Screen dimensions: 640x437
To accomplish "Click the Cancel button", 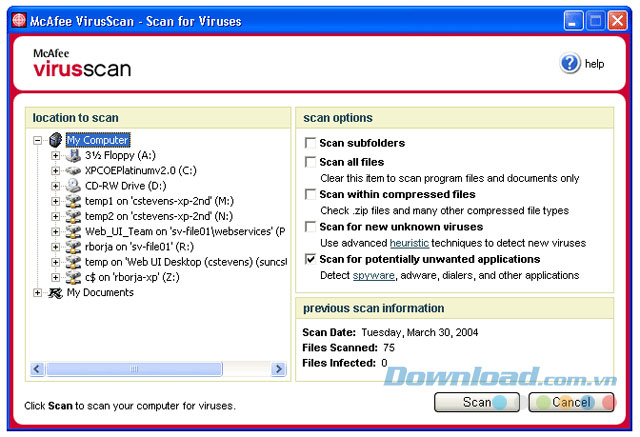I will click(571, 402).
